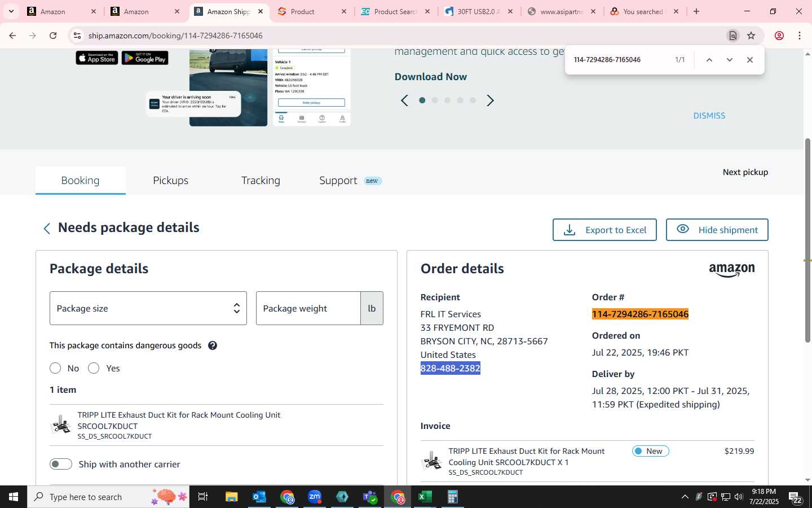This screenshot has height=508, width=812.
Task: Click the page vertical scrollbar
Action: (x=808, y=240)
